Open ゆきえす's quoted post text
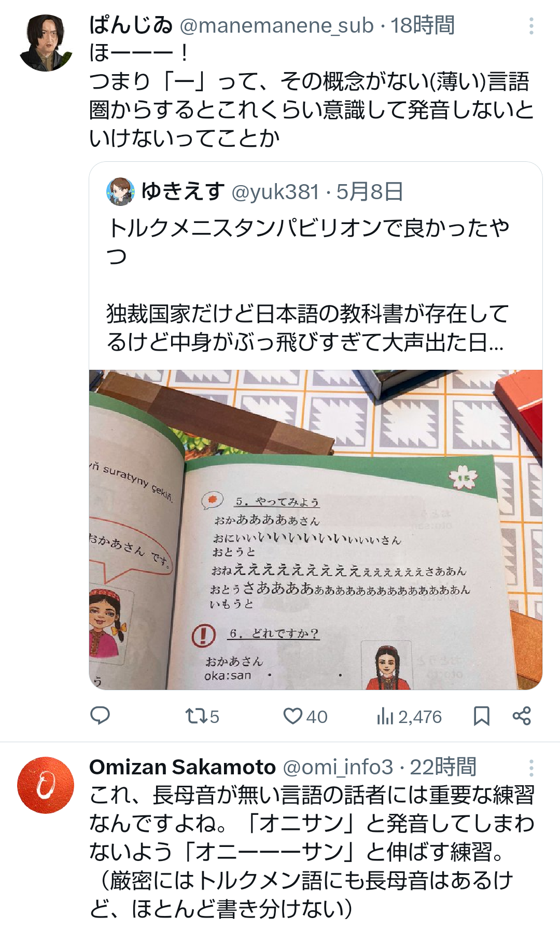560x931 pixels. [309, 285]
